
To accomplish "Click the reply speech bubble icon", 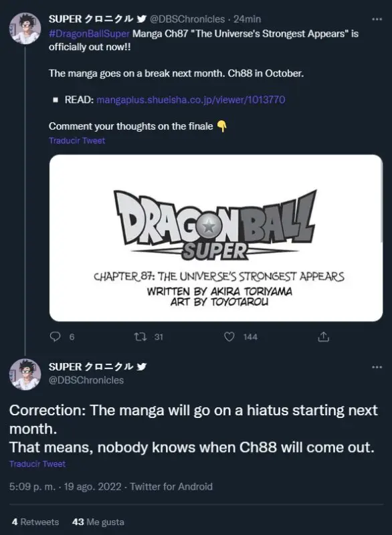I will tap(55, 337).
